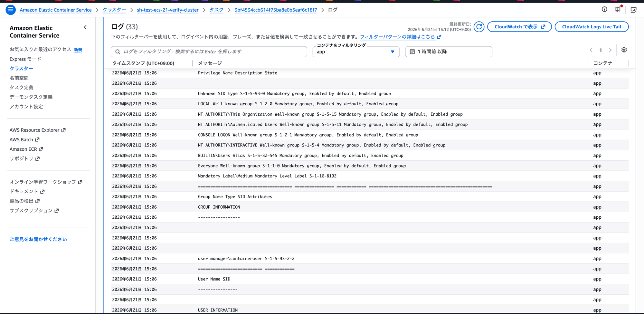
Task: Open お気に入りと最近のアクセス in the sidebar
Action: 40,49
